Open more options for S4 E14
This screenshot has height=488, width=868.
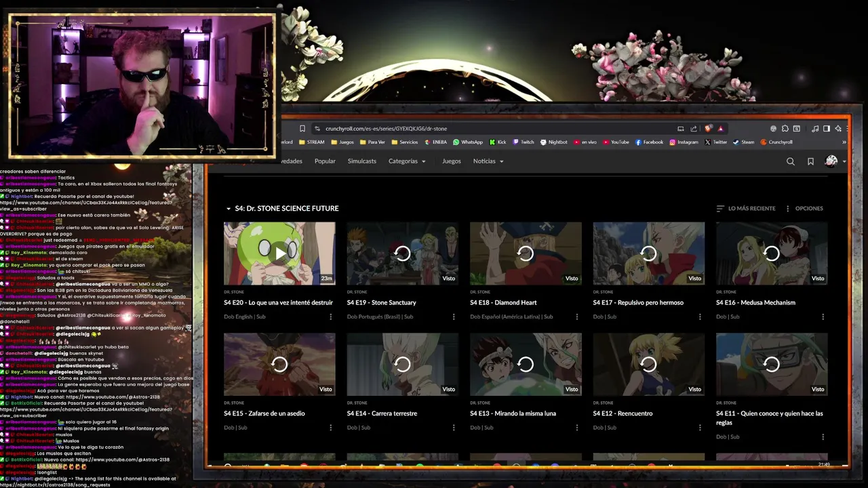[x=454, y=428]
